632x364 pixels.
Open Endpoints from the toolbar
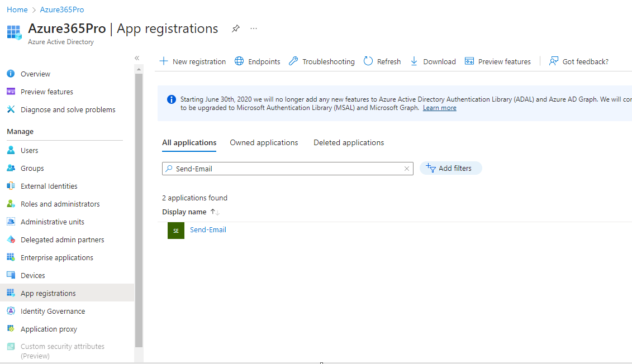tap(258, 61)
